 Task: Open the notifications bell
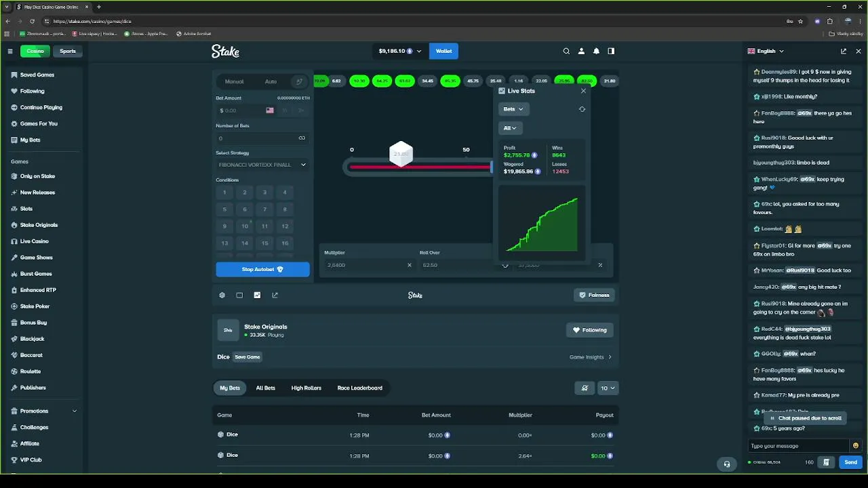(x=596, y=51)
